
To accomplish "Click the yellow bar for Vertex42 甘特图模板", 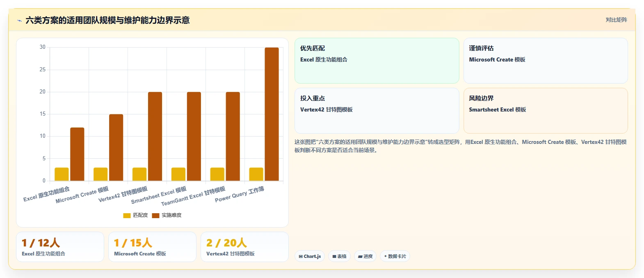I will (139, 174).
